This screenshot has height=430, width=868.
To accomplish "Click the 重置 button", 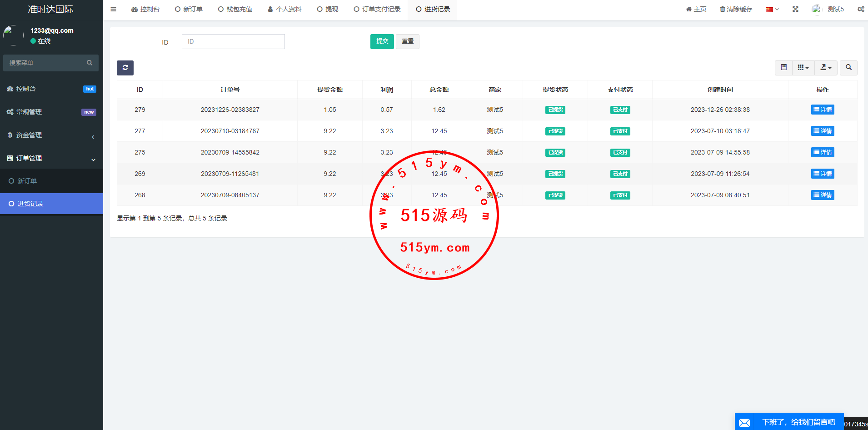I will point(407,41).
